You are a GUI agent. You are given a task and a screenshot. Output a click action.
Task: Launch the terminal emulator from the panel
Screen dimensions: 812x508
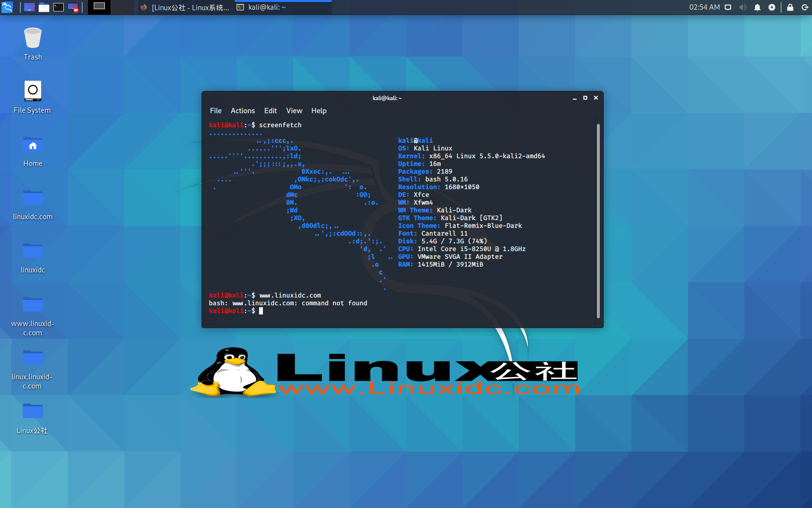(58, 7)
